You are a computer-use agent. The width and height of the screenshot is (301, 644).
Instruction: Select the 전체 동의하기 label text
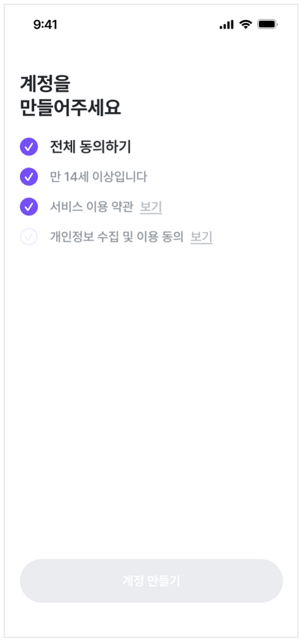click(x=90, y=147)
